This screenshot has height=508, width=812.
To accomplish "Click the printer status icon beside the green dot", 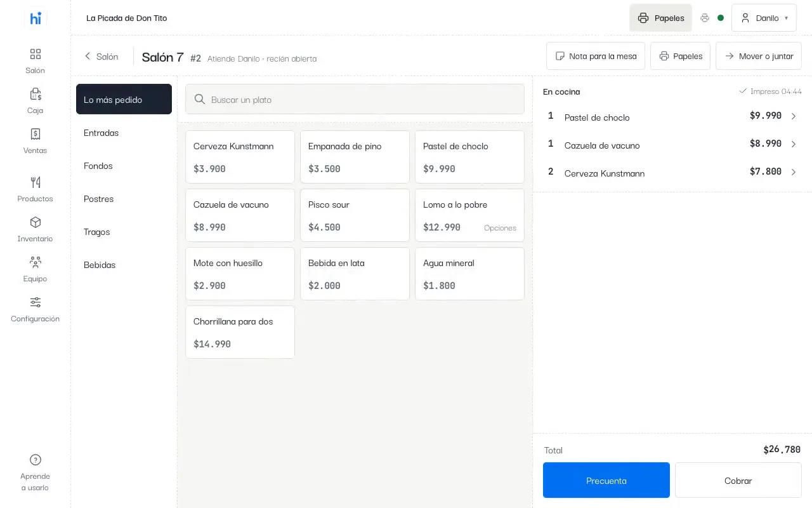I will [705, 18].
